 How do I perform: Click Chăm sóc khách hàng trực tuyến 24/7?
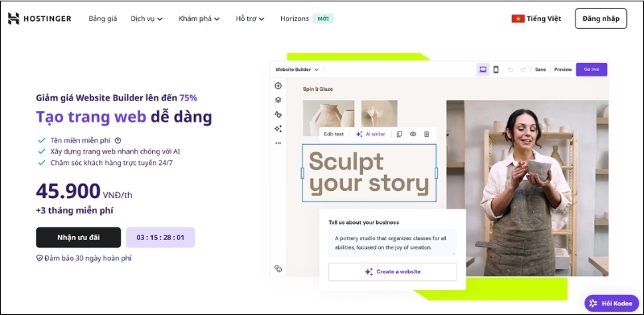(111, 163)
